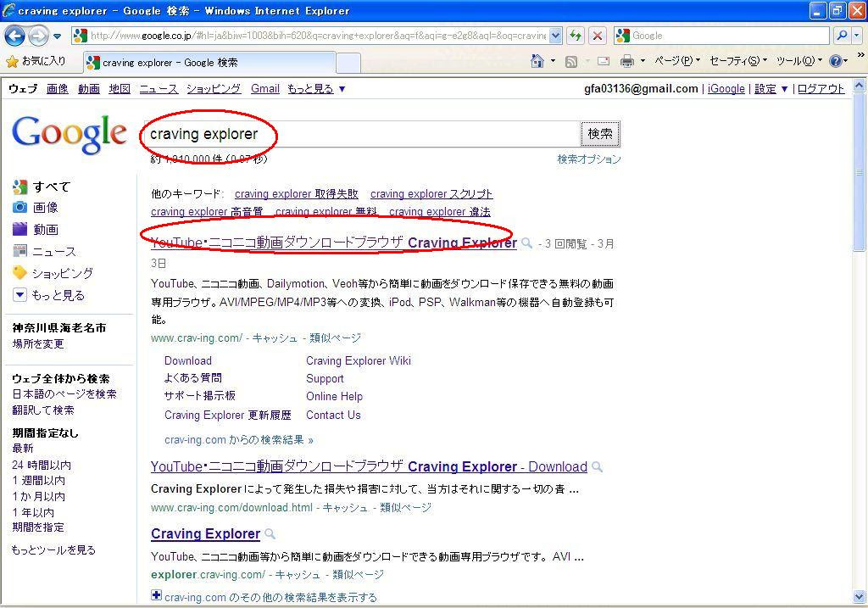This screenshot has width=868, height=608.
Task: Open the 動画 link in Google top bar
Action: coord(88,88)
